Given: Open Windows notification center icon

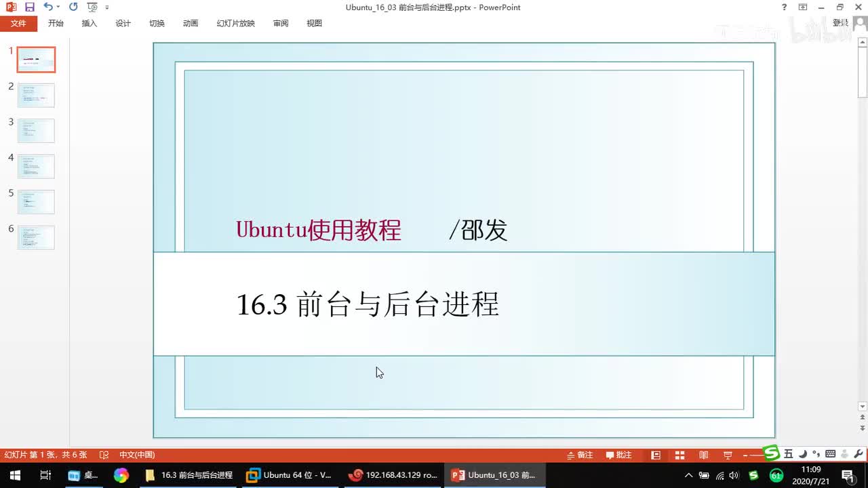Looking at the screenshot, I should (848, 475).
